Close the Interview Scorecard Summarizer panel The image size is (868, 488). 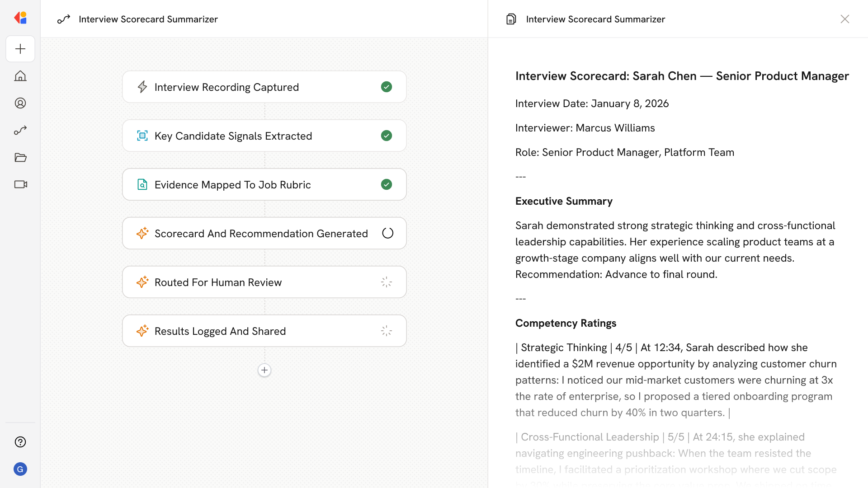(x=845, y=19)
